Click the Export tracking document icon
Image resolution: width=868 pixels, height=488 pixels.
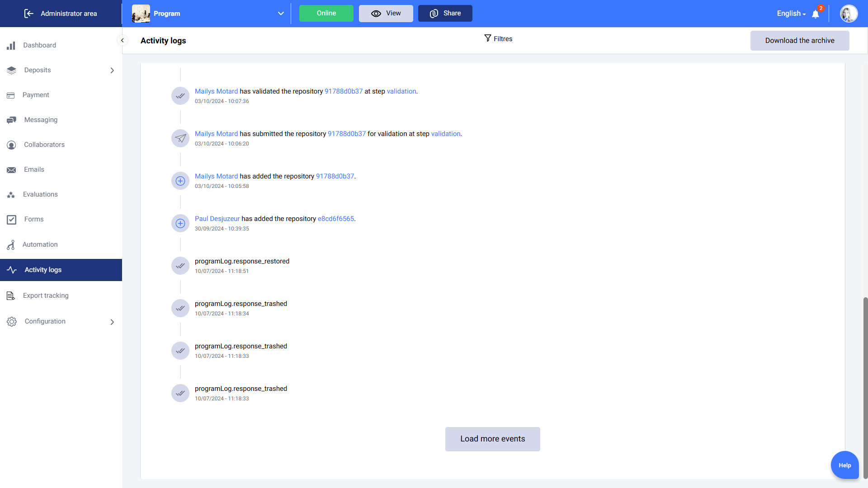11,296
